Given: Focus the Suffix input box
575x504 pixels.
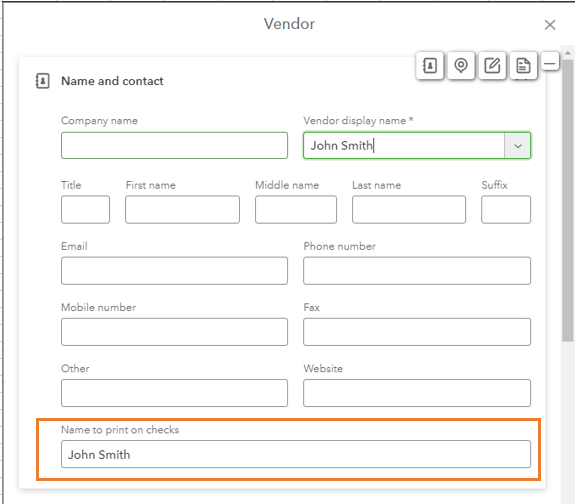Looking at the screenshot, I should coord(506,209).
